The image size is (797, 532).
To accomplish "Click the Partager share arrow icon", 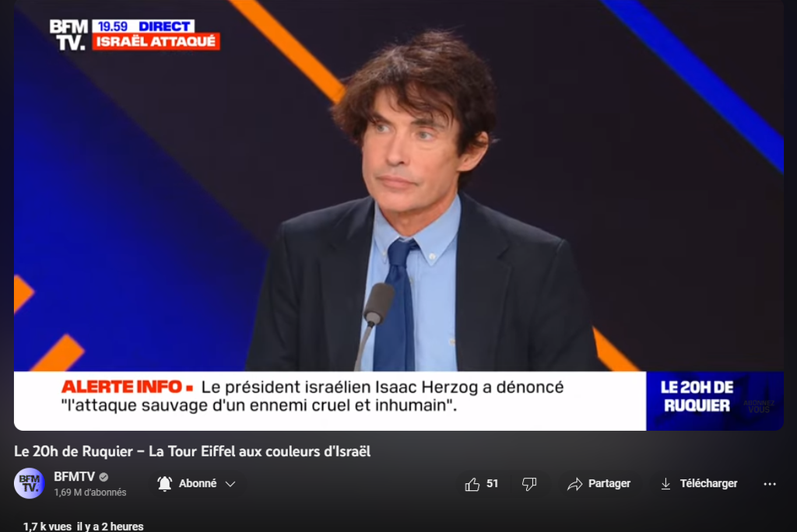I will (575, 485).
